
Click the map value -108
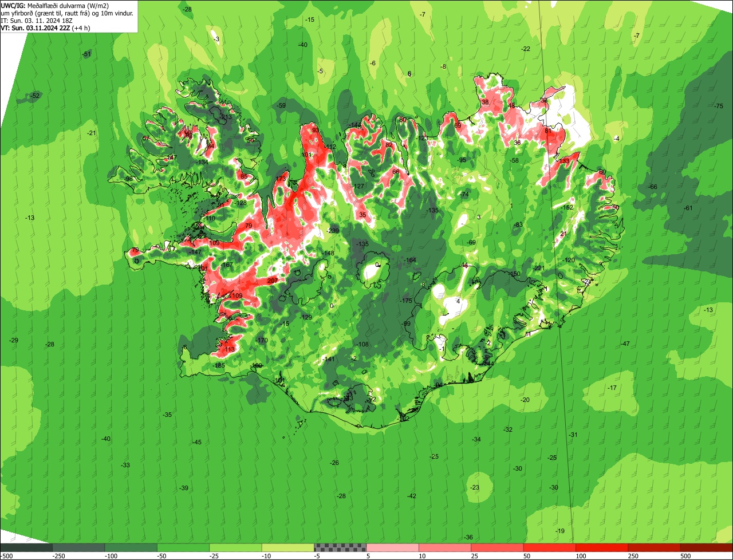(363, 344)
